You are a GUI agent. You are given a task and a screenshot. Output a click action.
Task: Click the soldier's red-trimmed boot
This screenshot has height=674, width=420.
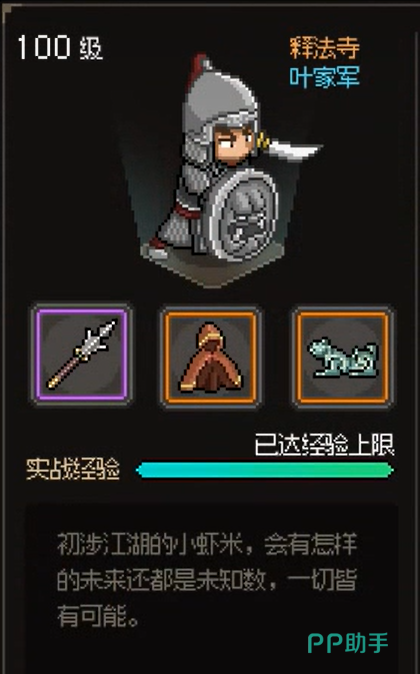pyautogui.click(x=157, y=248)
